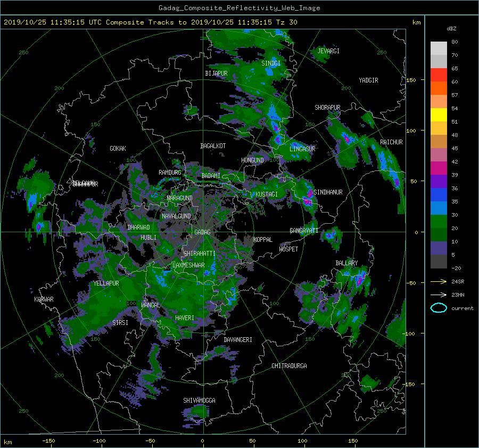
Task: Click the SHORAPUR city label
Action: pos(327,108)
